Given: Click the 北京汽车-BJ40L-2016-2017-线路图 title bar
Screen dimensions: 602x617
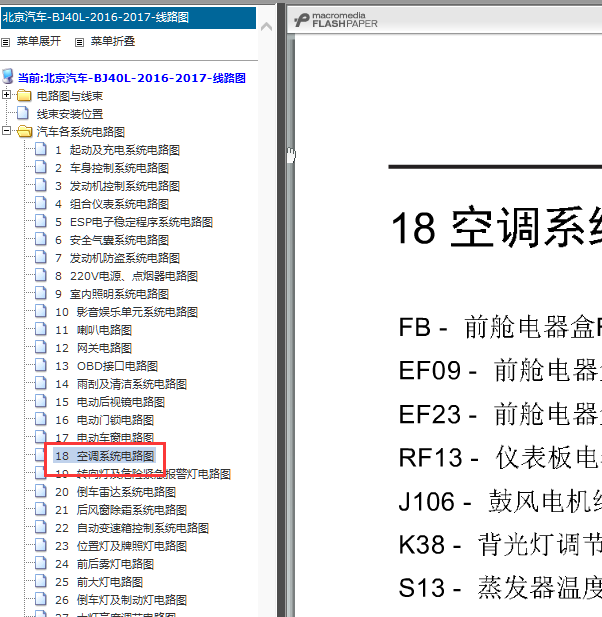Looking at the screenshot, I should pyautogui.click(x=128, y=18).
